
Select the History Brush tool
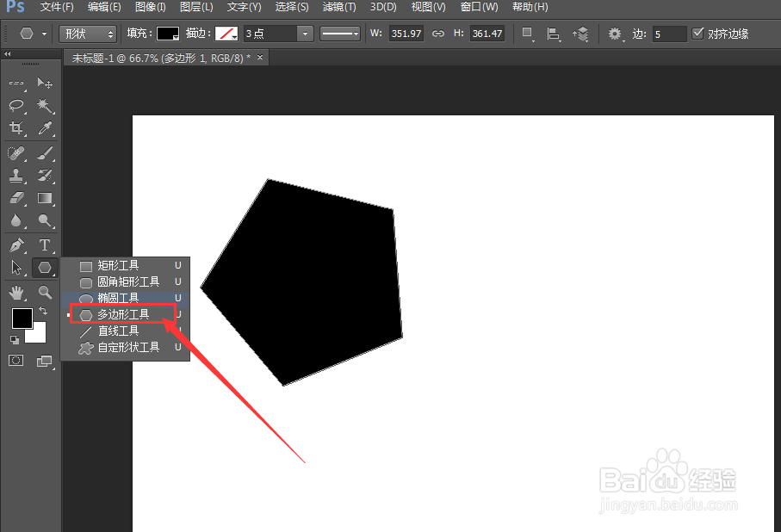coord(45,176)
